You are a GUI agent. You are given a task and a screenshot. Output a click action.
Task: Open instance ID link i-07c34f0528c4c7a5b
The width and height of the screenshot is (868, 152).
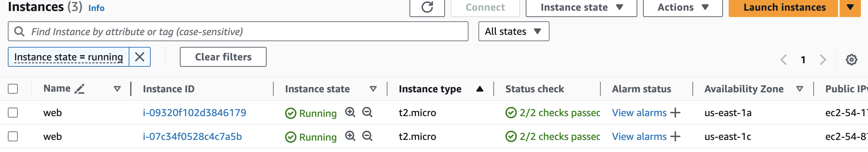tap(192, 137)
